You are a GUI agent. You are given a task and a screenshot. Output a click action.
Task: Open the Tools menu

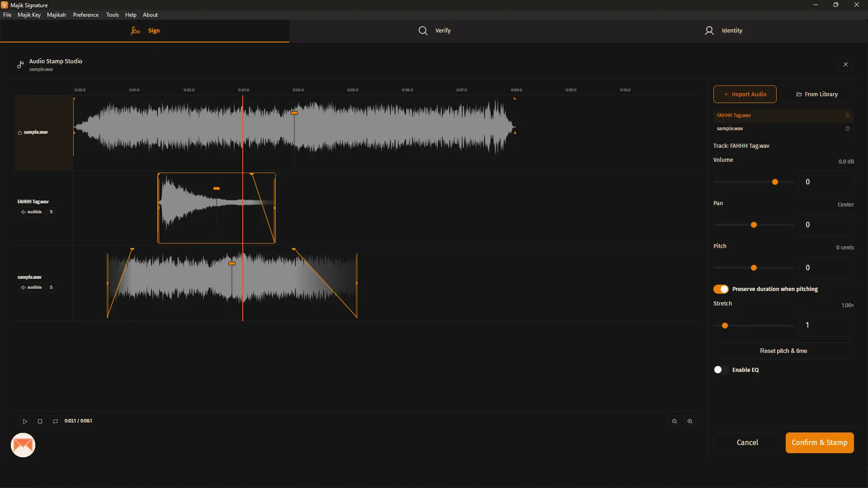pyautogui.click(x=113, y=15)
